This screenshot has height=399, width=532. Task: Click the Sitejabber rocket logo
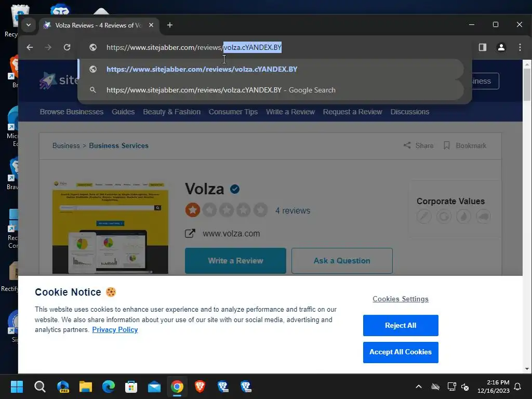tap(47, 81)
